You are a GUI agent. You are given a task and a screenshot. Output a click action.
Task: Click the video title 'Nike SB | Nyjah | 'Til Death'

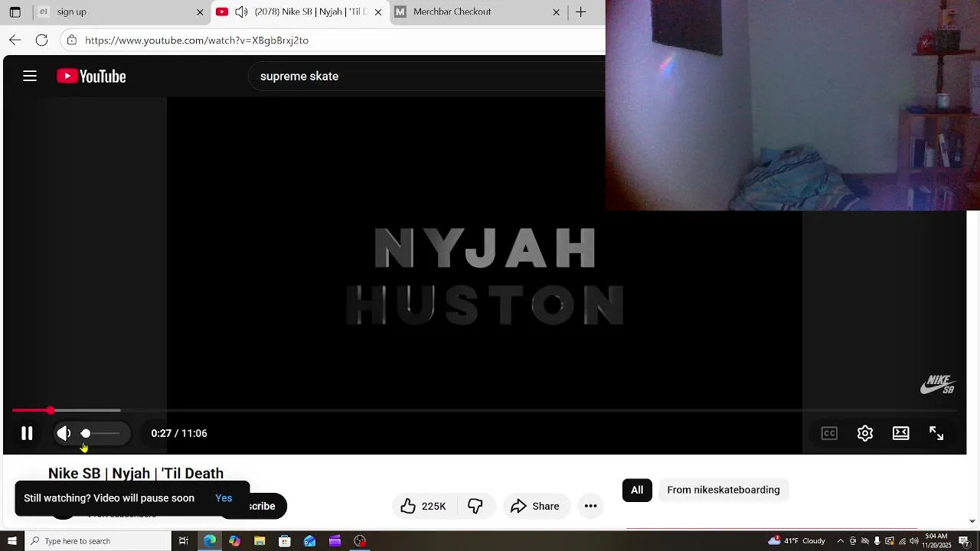[x=136, y=473]
